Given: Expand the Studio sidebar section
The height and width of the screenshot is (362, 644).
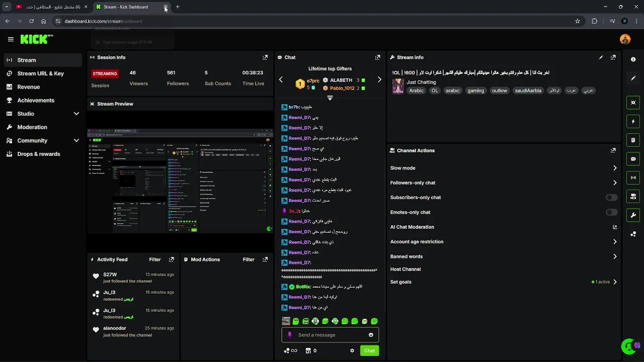Looking at the screenshot, I should coord(76,114).
